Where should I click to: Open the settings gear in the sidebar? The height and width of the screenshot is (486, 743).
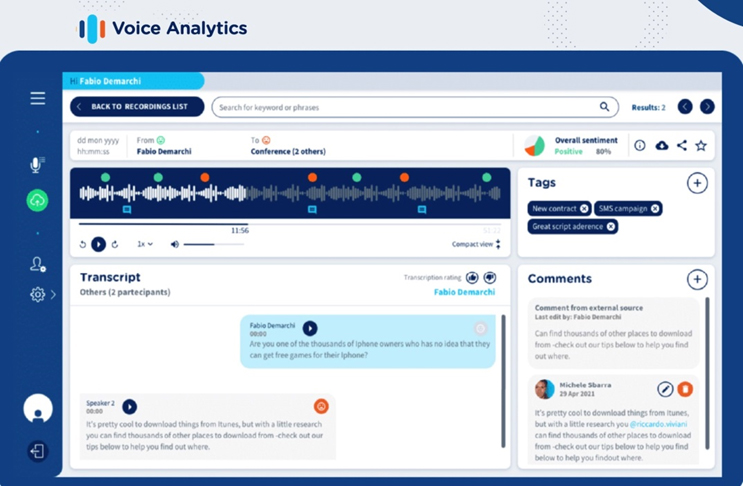(37, 295)
